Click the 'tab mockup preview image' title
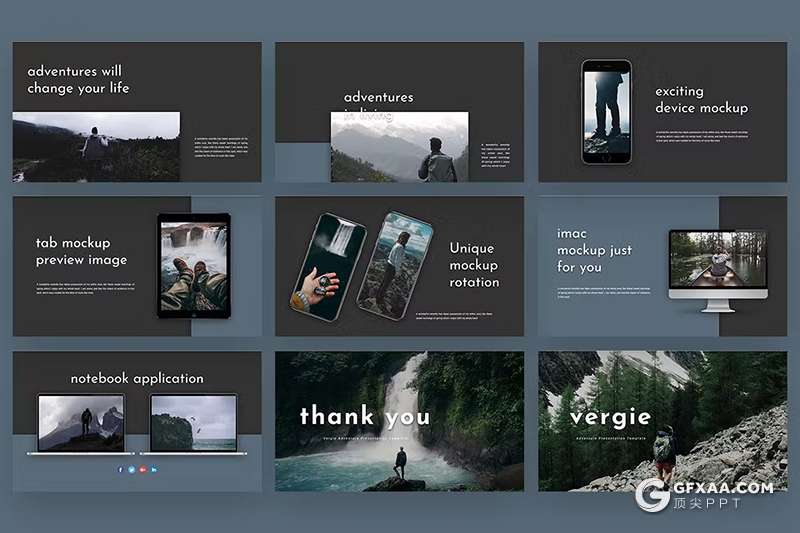This screenshot has height=533, width=800. pos(81,251)
